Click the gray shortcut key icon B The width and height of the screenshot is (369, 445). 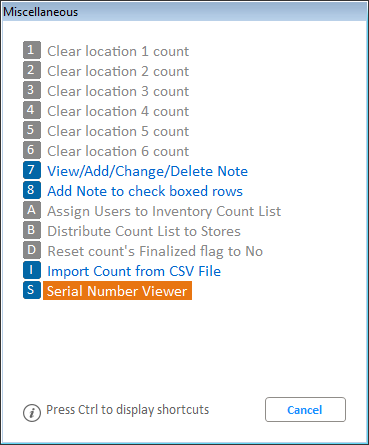32,230
